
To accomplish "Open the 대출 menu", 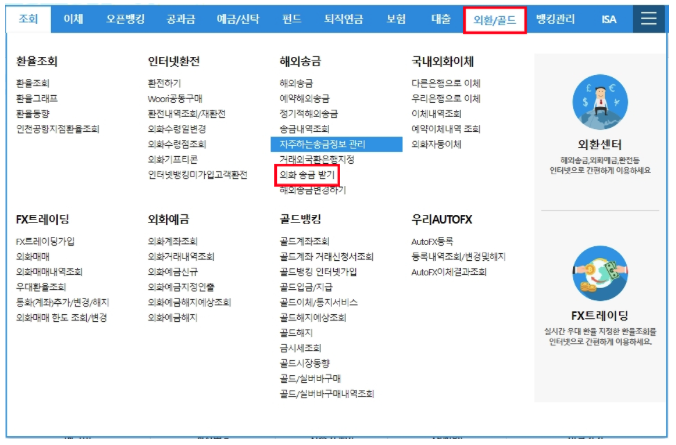I will click(x=441, y=19).
